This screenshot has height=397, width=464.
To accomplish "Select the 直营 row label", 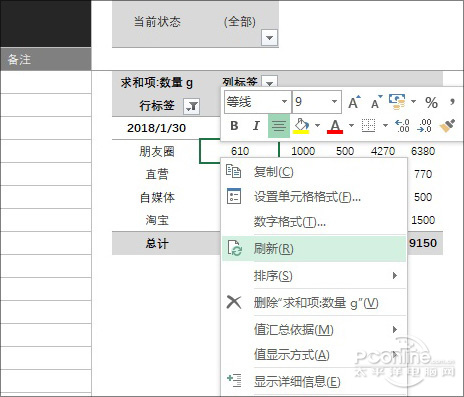I will click(x=157, y=174).
